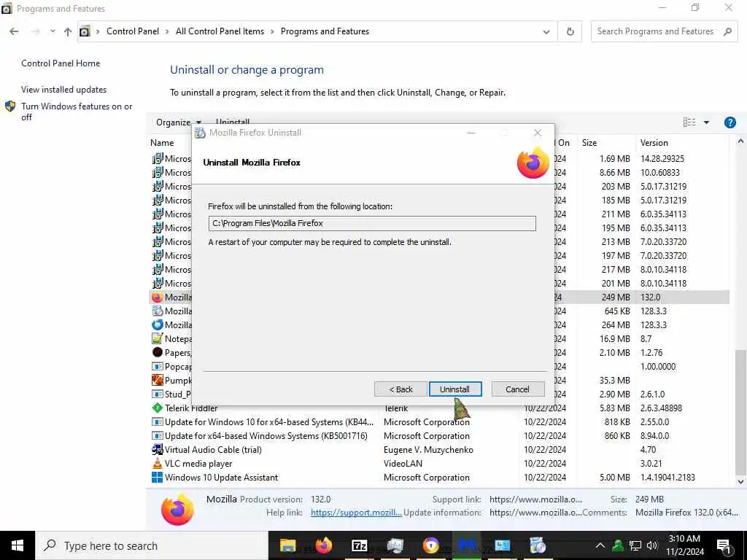Cancel the Mozilla Firefox uninstall
The width and height of the screenshot is (747, 560).
[517, 389]
